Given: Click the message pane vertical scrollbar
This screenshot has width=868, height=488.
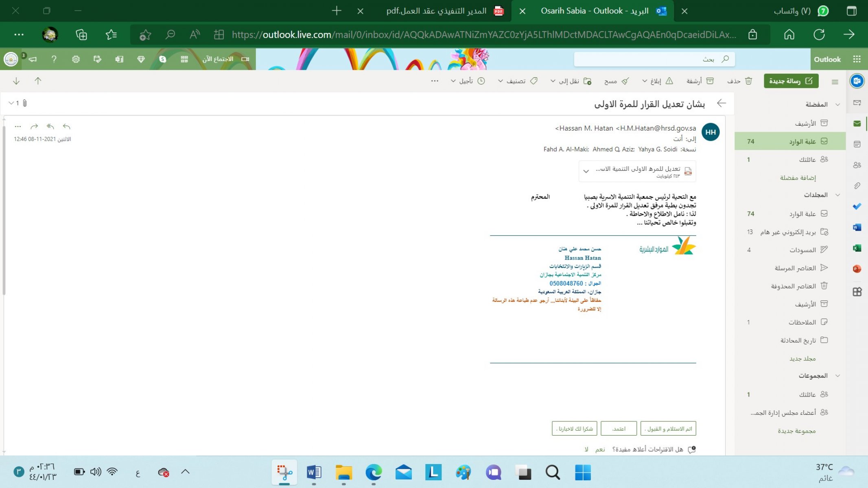Looking at the screenshot, I should tap(4, 209).
